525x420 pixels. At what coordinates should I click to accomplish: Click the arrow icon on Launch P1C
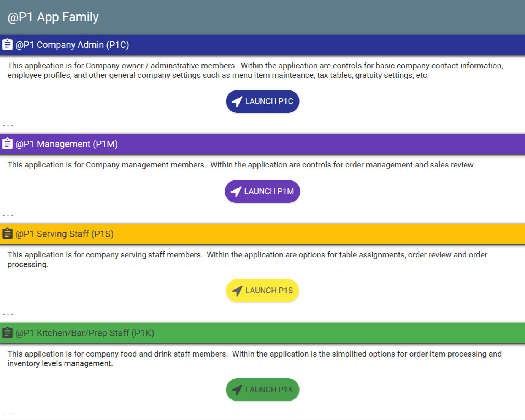[x=237, y=102]
